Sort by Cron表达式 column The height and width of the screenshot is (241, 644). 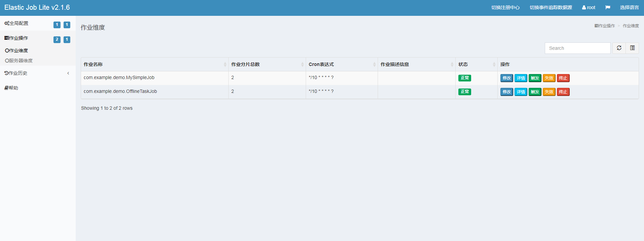341,64
